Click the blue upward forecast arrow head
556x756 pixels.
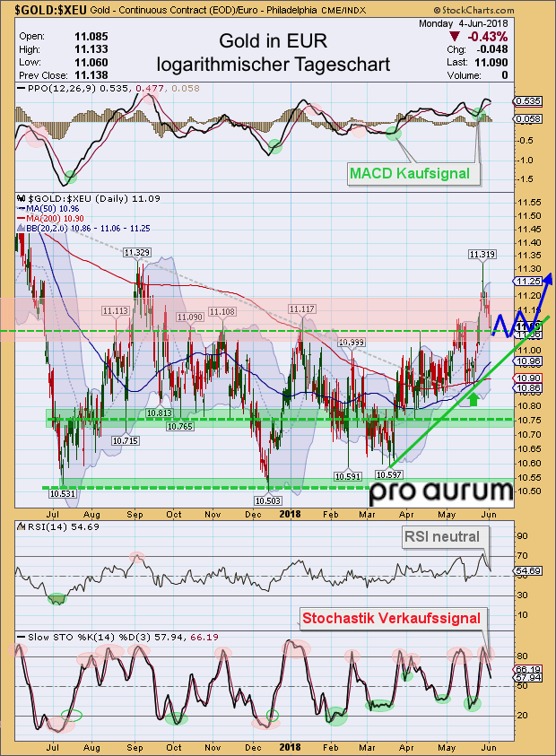545,280
